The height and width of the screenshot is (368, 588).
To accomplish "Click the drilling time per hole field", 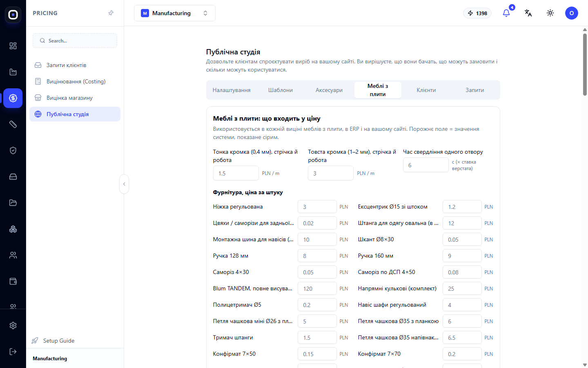I will tap(426, 165).
